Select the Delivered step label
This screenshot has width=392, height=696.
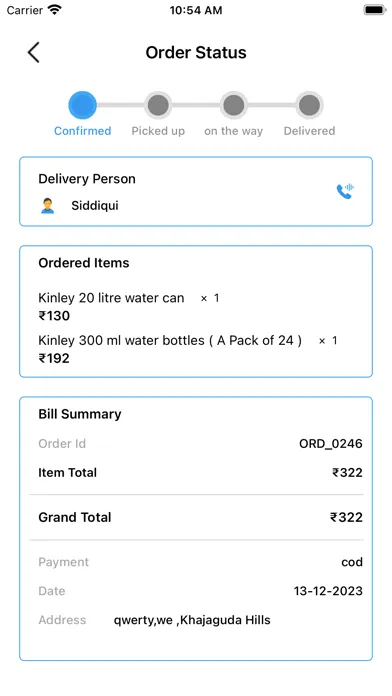coord(309,131)
